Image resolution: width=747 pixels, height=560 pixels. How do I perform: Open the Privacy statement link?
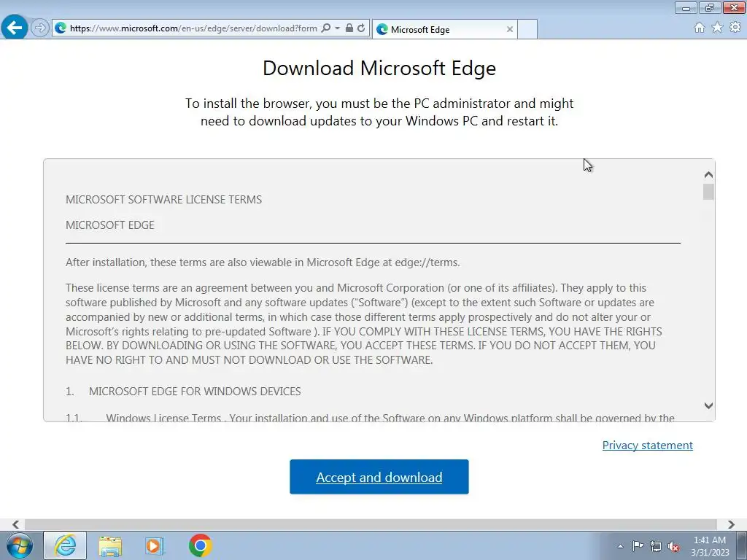click(648, 446)
